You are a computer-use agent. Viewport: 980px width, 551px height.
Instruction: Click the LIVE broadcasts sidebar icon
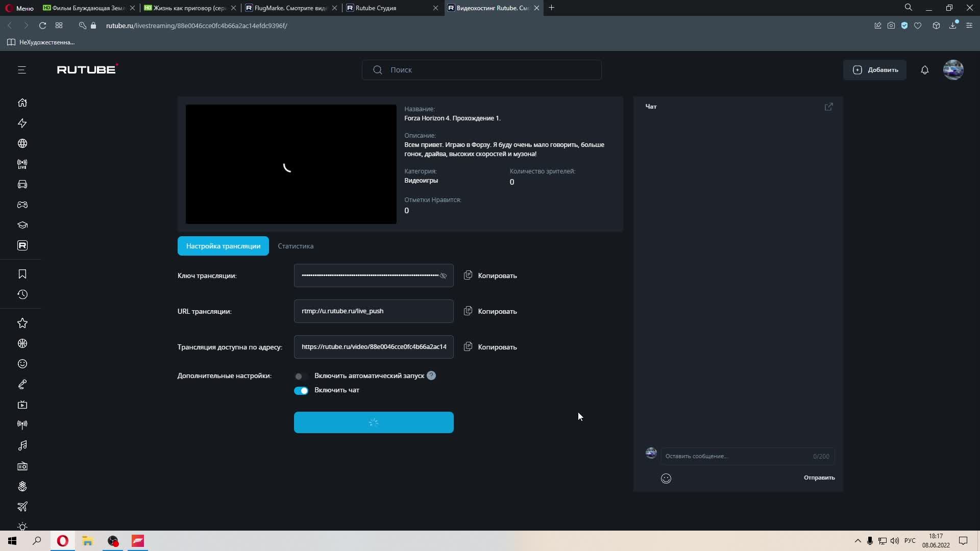click(x=22, y=164)
